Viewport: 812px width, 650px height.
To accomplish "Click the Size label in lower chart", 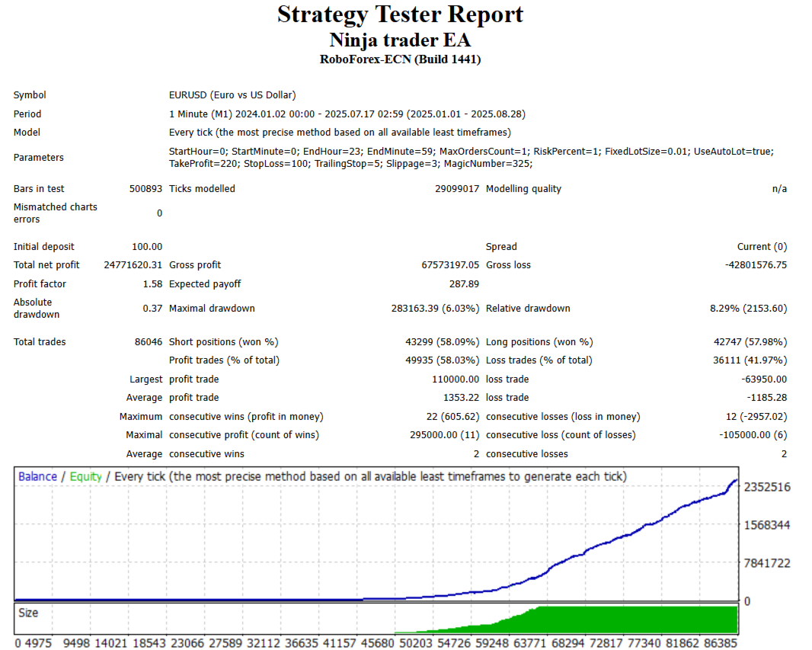I will click(x=28, y=613).
